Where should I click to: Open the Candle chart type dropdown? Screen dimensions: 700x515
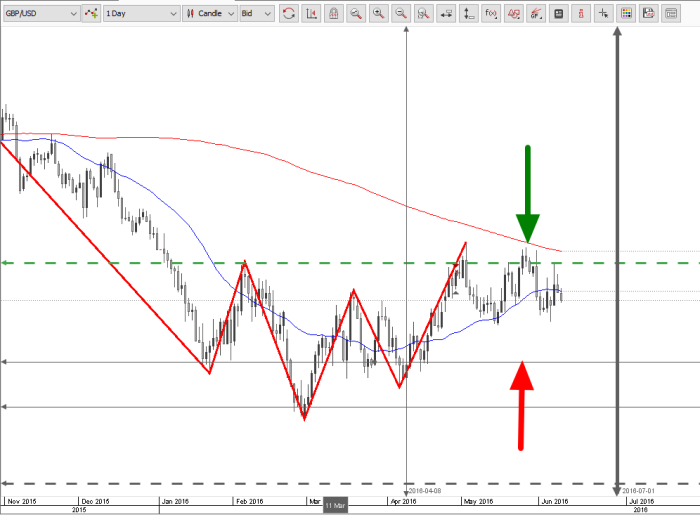210,13
